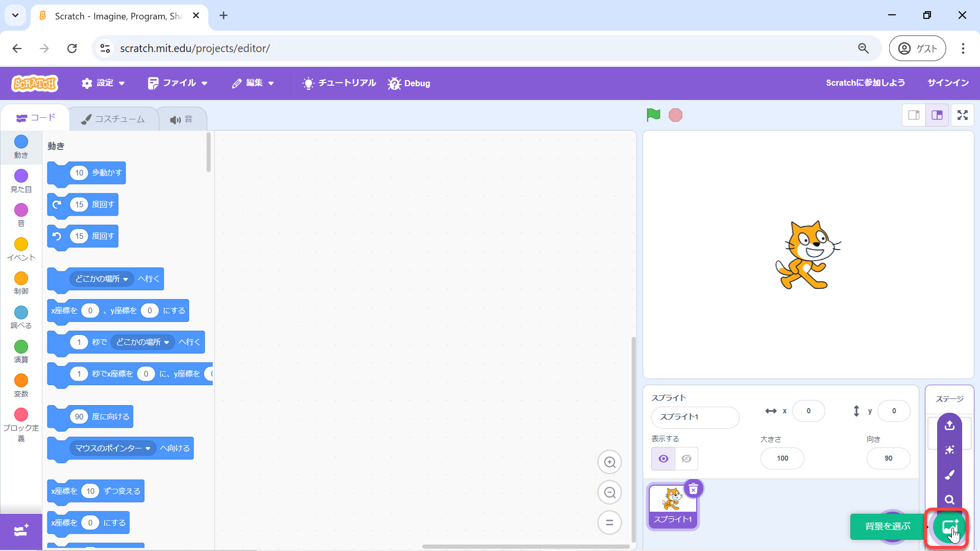Screen dimensions: 980x551
Task: Open the ファイル file menu
Action: click(178, 83)
